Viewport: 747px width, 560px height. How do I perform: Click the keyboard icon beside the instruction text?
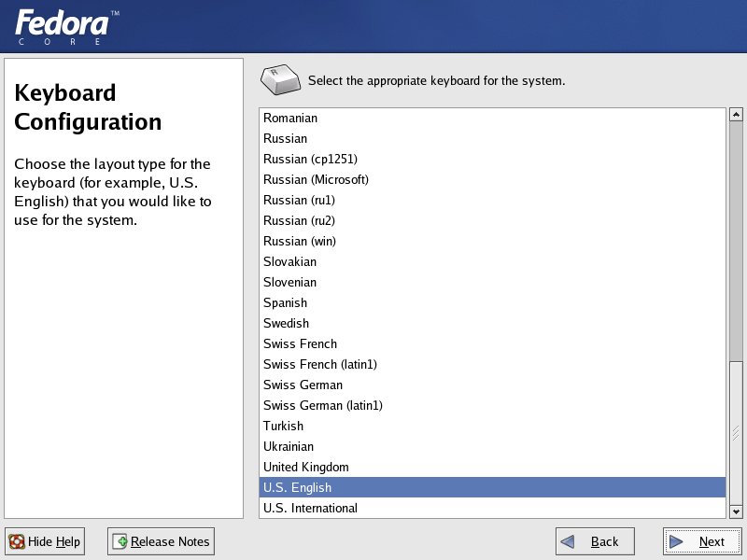click(281, 81)
